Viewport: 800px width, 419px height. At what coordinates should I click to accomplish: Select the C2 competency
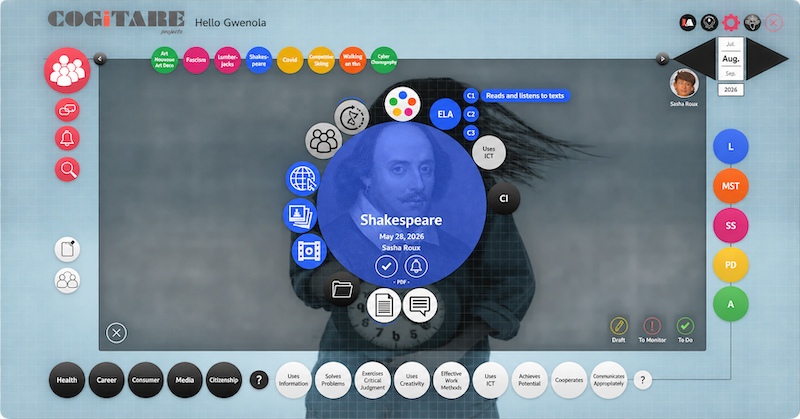coord(470,114)
